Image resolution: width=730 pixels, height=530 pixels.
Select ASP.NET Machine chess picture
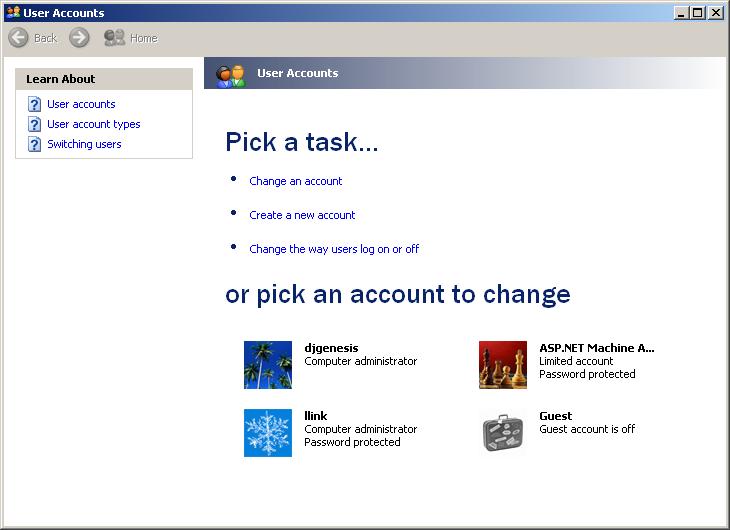pyautogui.click(x=503, y=365)
